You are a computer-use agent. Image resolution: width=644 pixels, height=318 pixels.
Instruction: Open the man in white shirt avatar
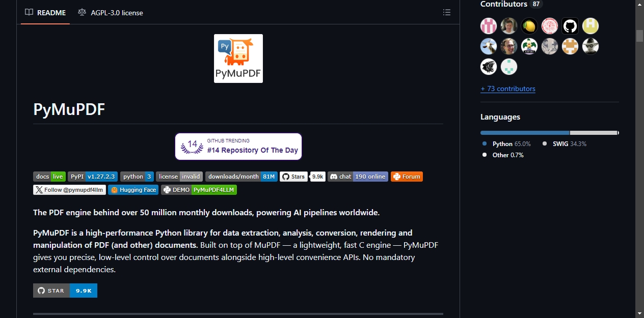[x=509, y=26]
